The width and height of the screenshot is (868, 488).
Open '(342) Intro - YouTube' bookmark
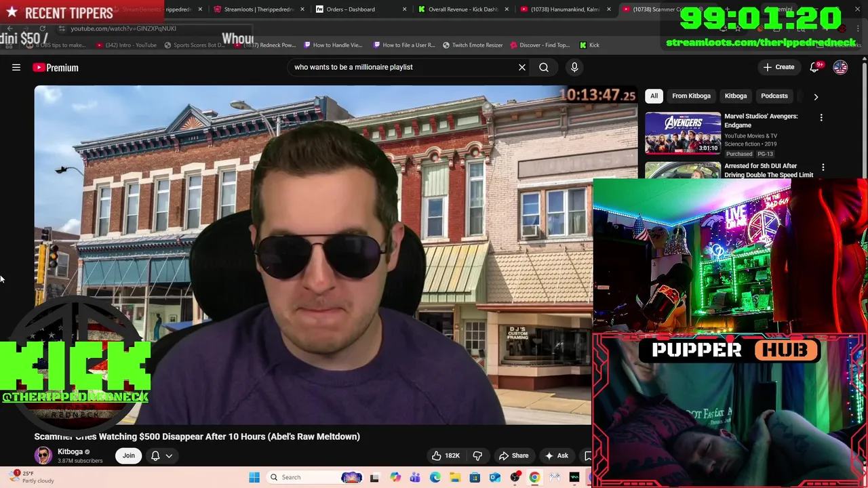point(127,45)
